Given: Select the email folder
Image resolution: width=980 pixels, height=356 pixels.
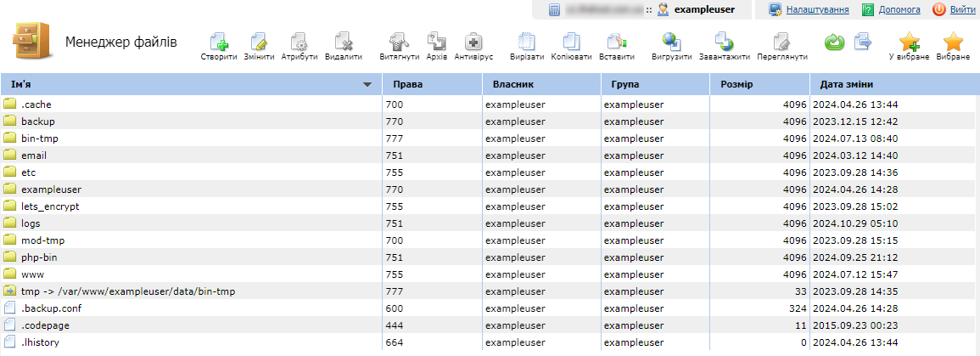Looking at the screenshot, I should 34,155.
